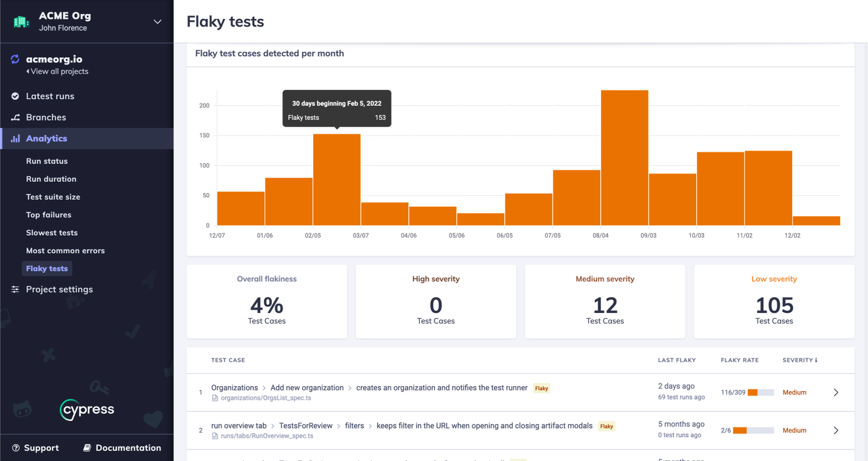
Task: Open Slowest tests analytics page
Action: [x=52, y=233]
